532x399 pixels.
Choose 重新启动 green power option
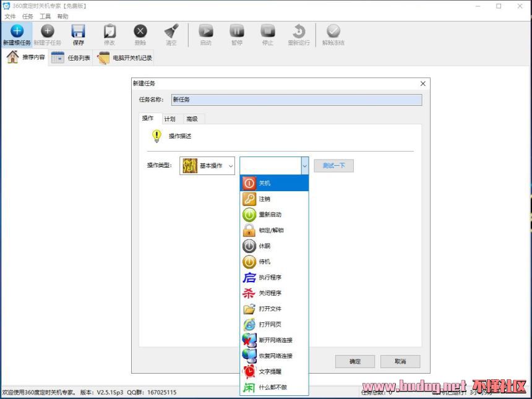(x=274, y=215)
